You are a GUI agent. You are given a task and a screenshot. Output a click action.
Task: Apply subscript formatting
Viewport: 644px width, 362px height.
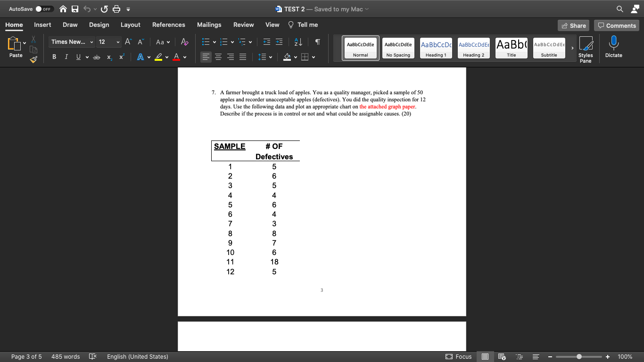[x=108, y=57]
